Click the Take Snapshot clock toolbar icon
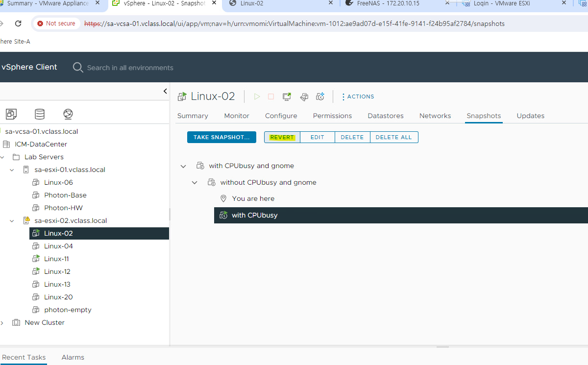 [320, 97]
